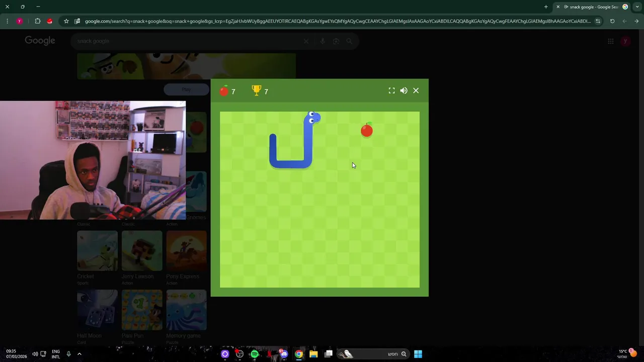
Task: Open a new Chrome tab
Action: pyautogui.click(x=546, y=7)
